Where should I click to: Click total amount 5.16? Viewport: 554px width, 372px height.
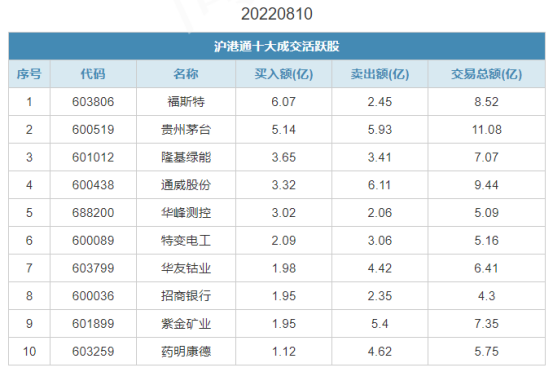pos(487,241)
